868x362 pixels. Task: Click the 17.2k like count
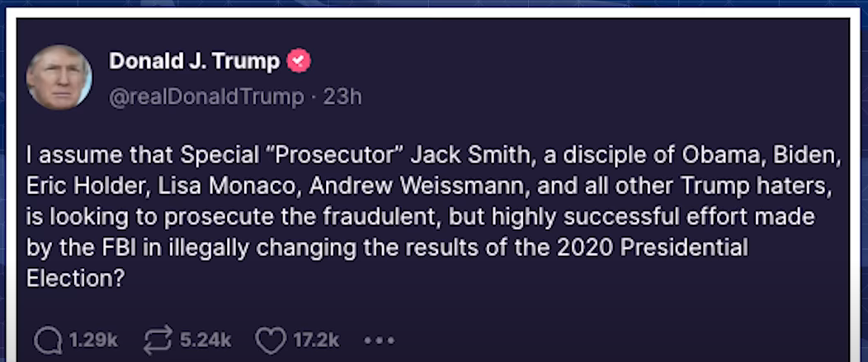point(316,340)
